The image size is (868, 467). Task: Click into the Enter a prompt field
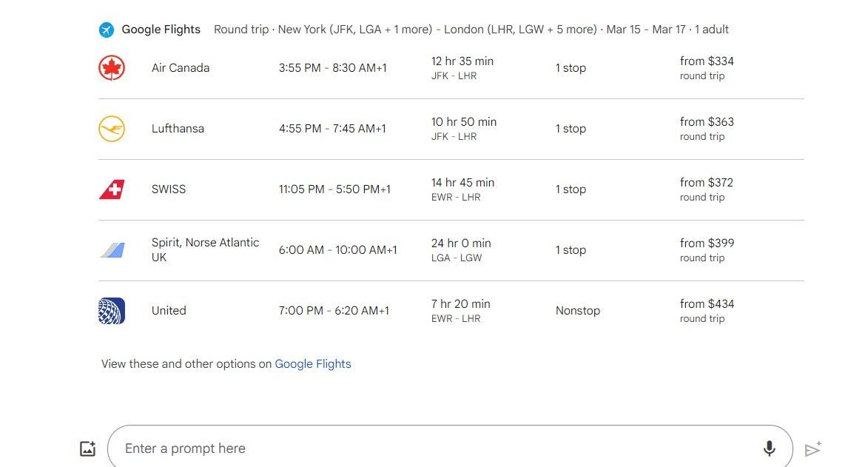450,448
